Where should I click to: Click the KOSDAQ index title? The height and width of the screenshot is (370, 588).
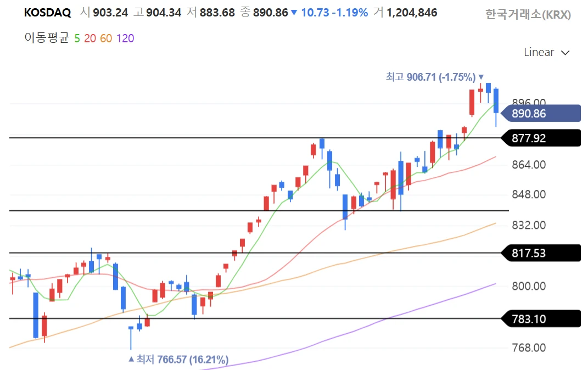(x=47, y=12)
